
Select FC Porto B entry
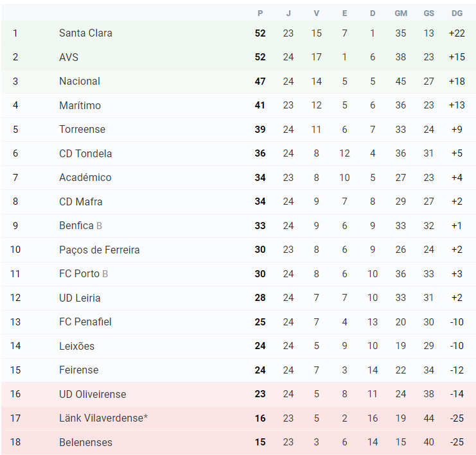coord(84,273)
